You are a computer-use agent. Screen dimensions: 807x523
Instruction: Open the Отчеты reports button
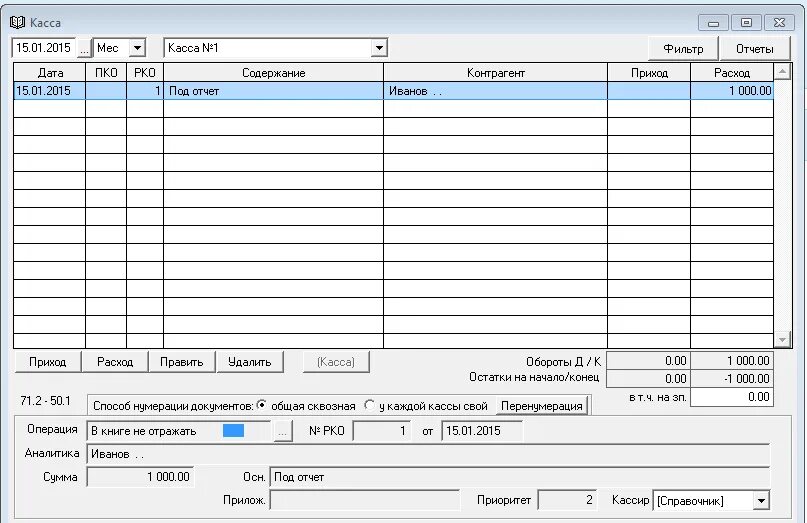click(x=755, y=49)
